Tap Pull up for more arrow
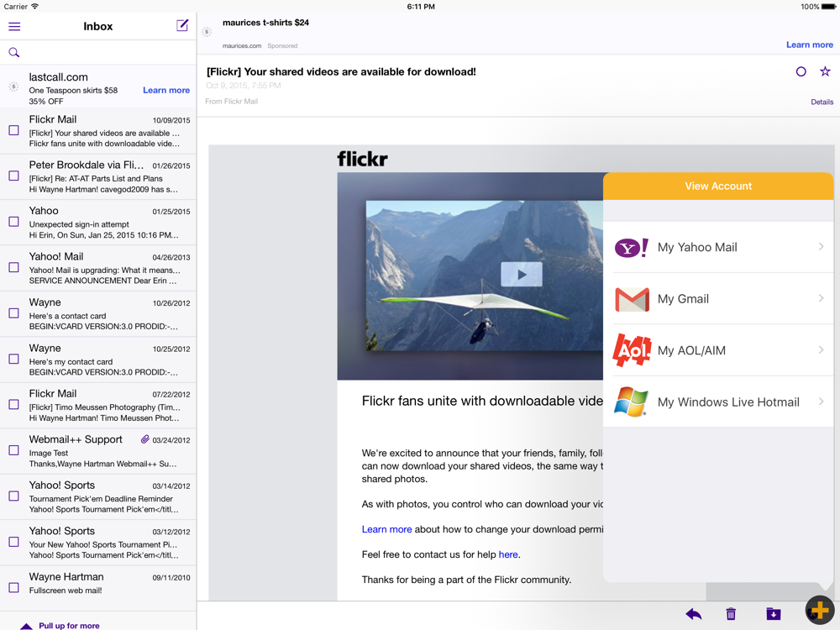 tap(26, 626)
